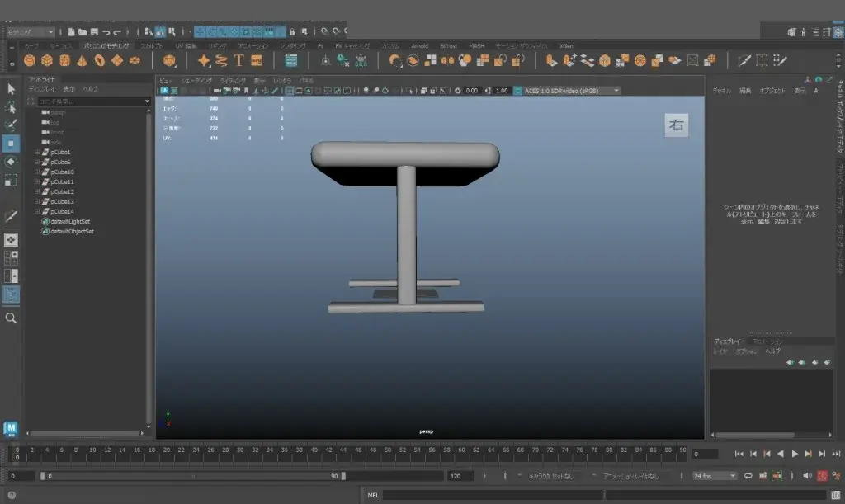Open the 24 fps frame rate dropdown

pyautogui.click(x=715, y=476)
